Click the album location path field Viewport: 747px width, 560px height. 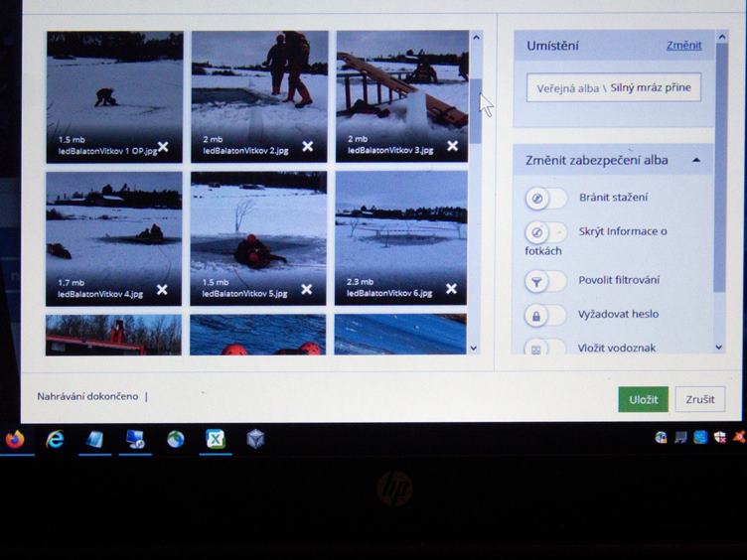coord(614,87)
